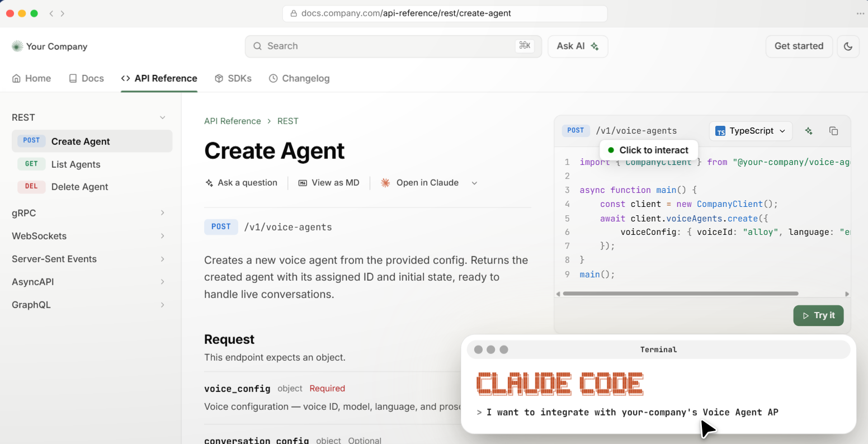Click the markdown icon beside View as MD

pyautogui.click(x=303, y=183)
